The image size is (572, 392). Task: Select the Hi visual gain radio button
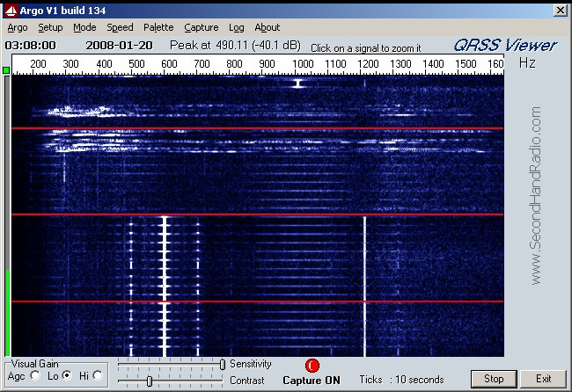coord(98,375)
